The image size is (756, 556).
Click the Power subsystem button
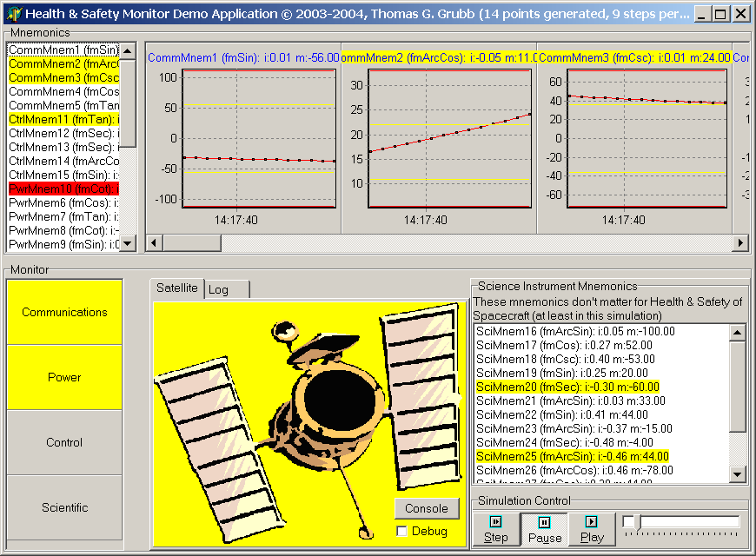(x=64, y=377)
